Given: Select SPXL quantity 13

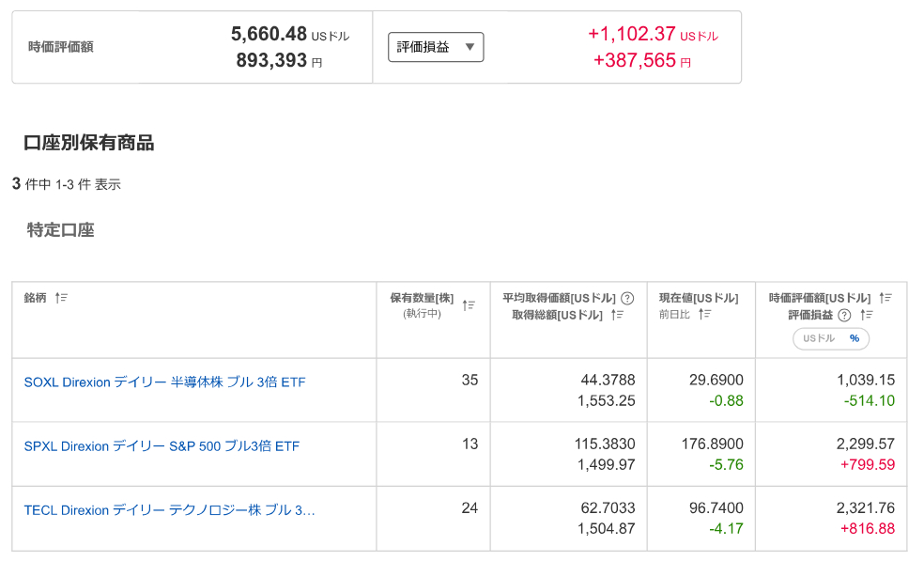Looking at the screenshot, I should (x=470, y=444).
